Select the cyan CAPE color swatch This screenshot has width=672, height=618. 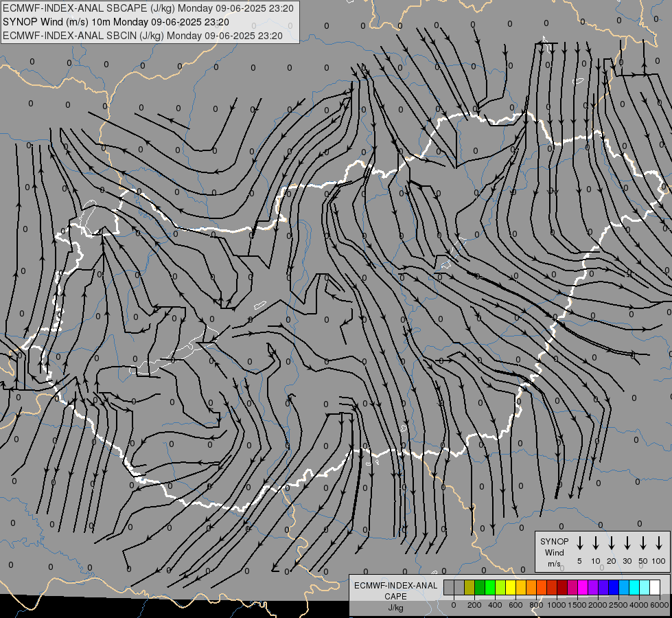634,587
